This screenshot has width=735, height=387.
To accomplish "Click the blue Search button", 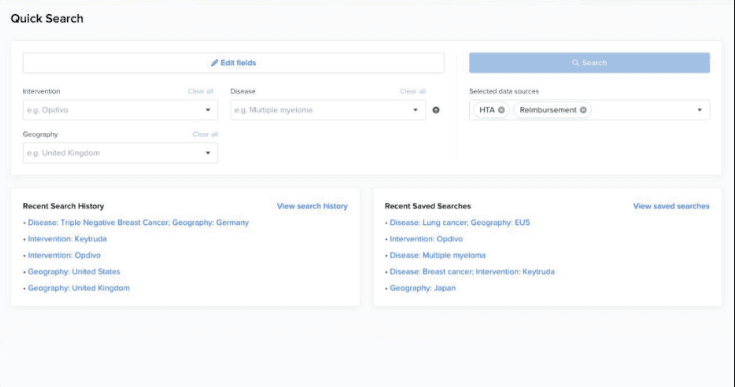I will pos(589,63).
